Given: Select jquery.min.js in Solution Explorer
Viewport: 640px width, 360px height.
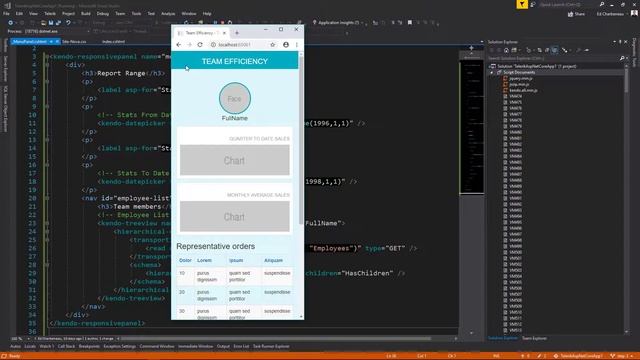Looking at the screenshot, I should pyautogui.click(x=521, y=78).
